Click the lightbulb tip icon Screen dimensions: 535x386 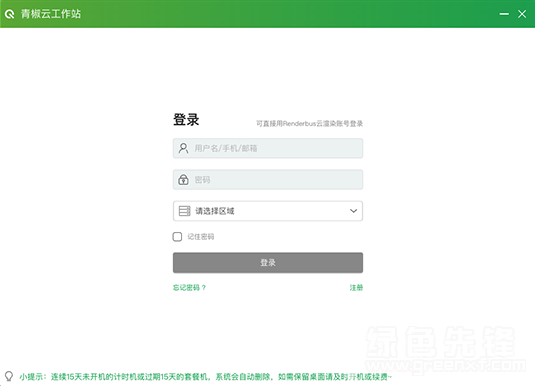click(9, 376)
